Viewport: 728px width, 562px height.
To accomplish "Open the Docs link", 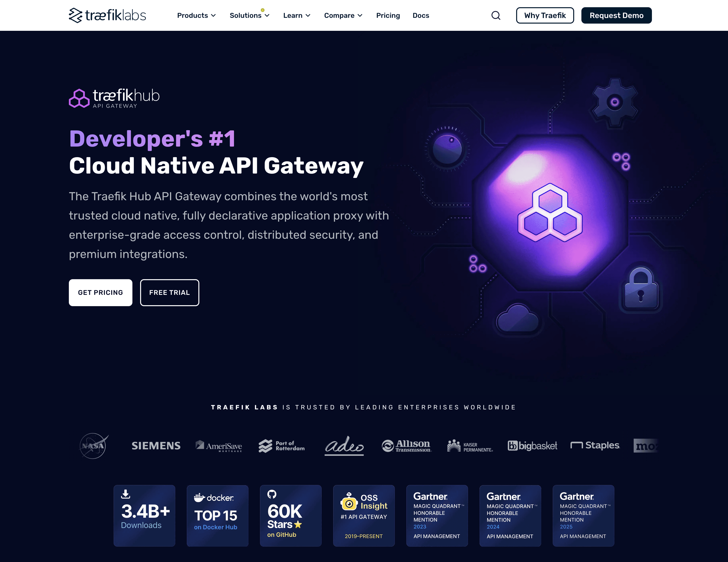I will [421, 16].
